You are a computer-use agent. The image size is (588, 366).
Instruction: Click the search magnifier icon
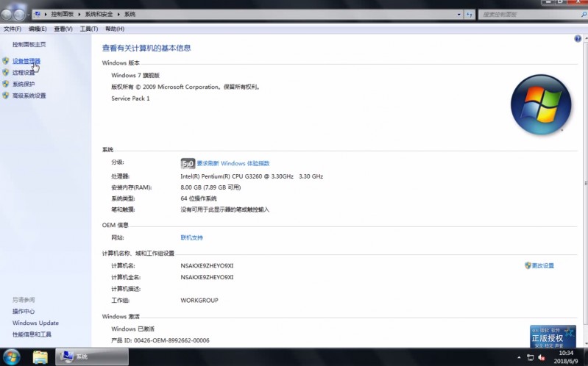(x=584, y=15)
